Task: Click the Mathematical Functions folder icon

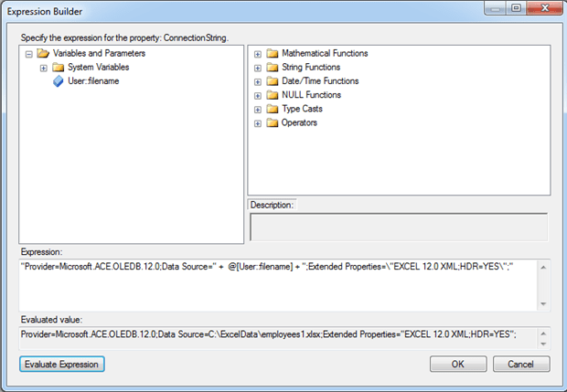Action: coord(273,54)
